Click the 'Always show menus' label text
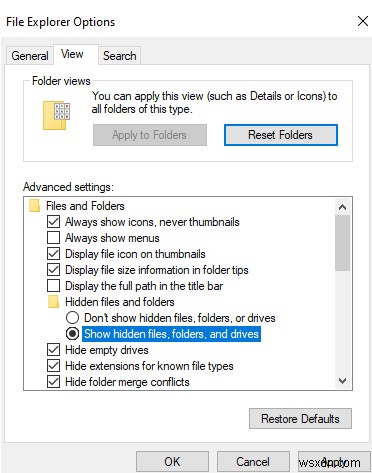Image resolution: width=372 pixels, height=473 pixels. point(112,238)
